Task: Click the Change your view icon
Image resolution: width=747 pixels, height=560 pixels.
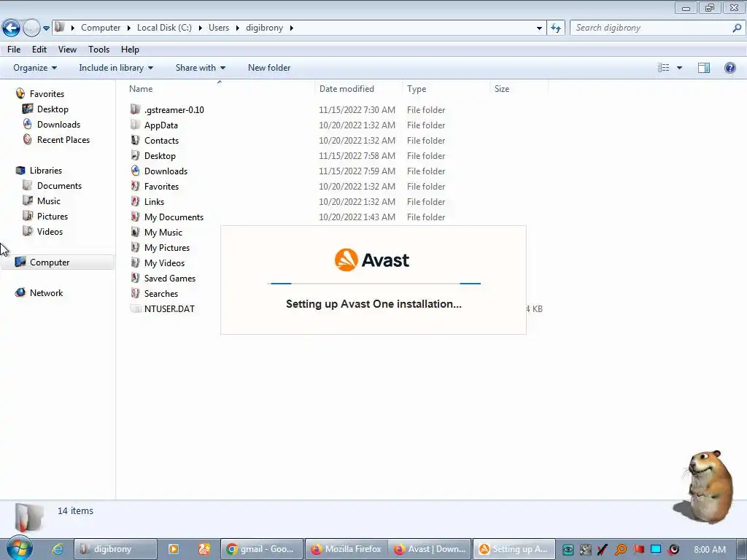Action: (x=663, y=68)
